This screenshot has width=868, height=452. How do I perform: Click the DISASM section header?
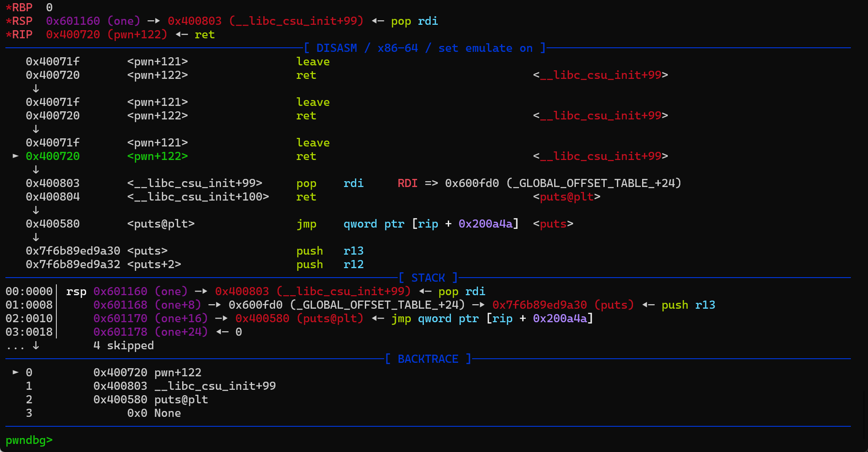click(424, 48)
